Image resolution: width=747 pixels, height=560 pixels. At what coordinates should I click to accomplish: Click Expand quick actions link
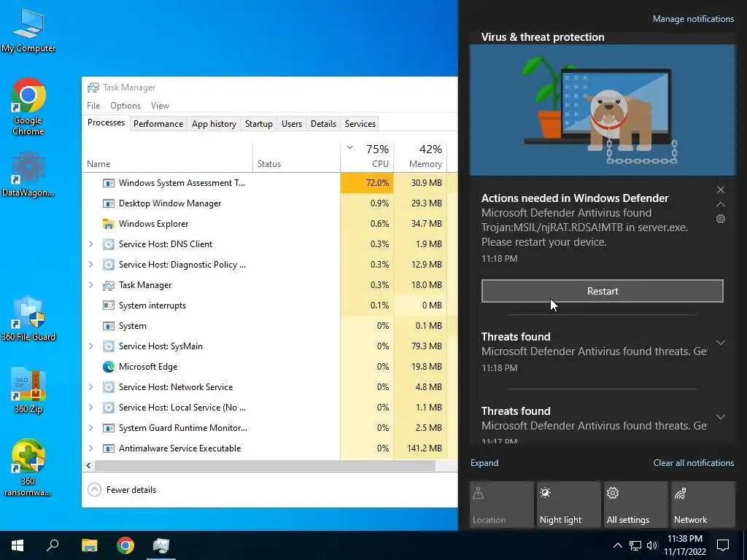(484, 463)
